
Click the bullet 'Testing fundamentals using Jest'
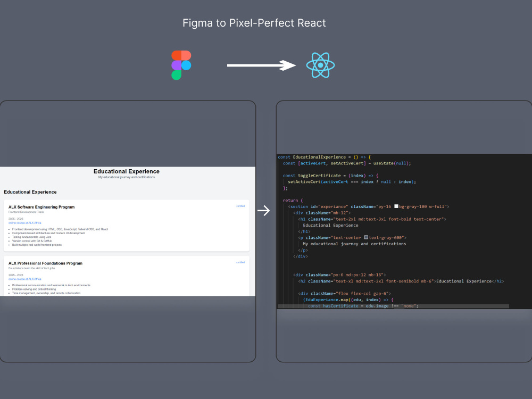click(31, 237)
